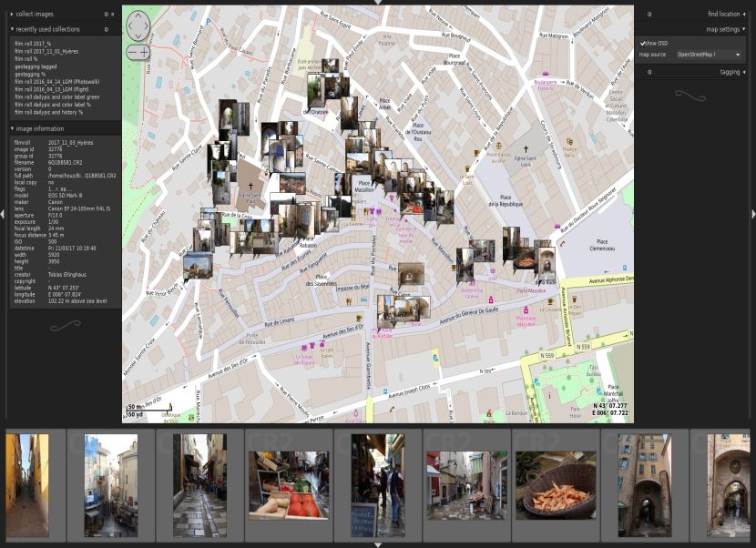Select the chalkboard sign market photo in filmstrip

click(377, 485)
